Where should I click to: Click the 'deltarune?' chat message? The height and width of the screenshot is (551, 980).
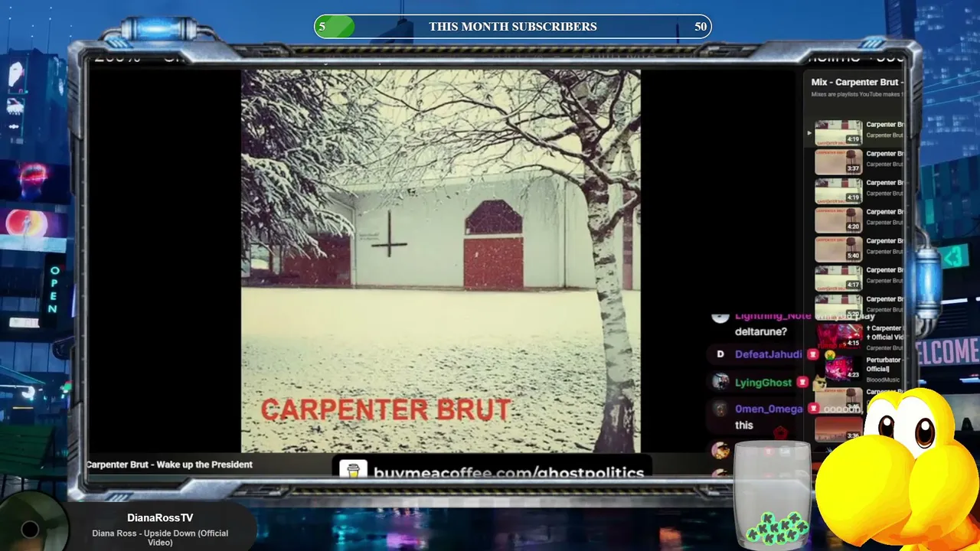(x=761, y=332)
